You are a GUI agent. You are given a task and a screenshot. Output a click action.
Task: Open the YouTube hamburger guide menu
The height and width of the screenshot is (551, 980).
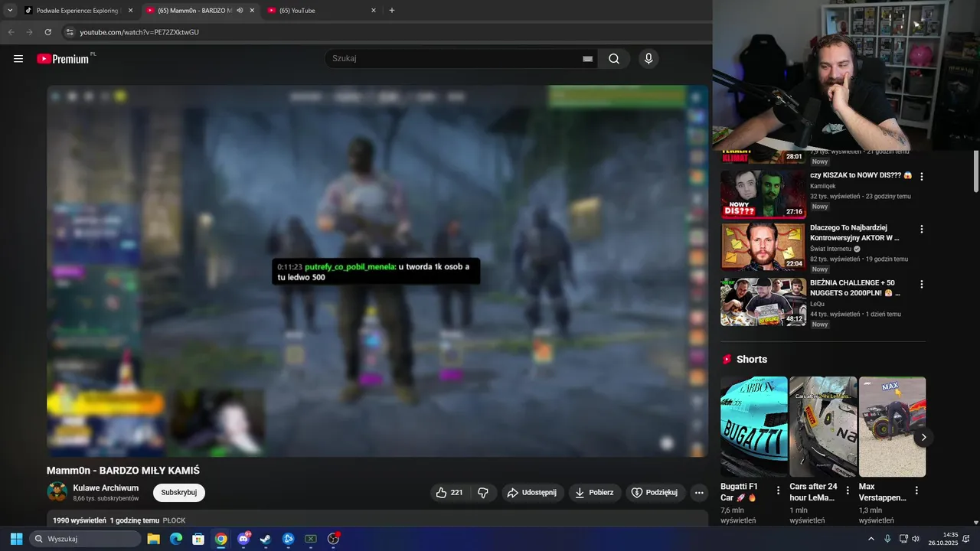18,59
